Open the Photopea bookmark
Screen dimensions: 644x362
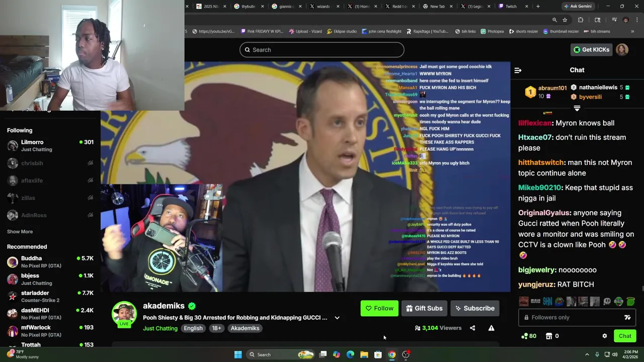pyautogui.click(x=492, y=31)
